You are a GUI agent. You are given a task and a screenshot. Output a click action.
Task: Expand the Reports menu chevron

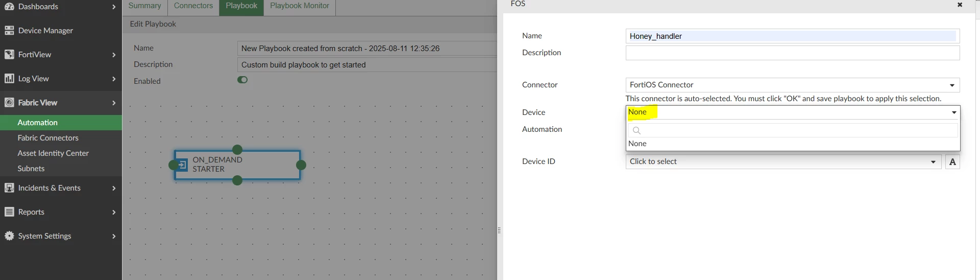point(114,213)
